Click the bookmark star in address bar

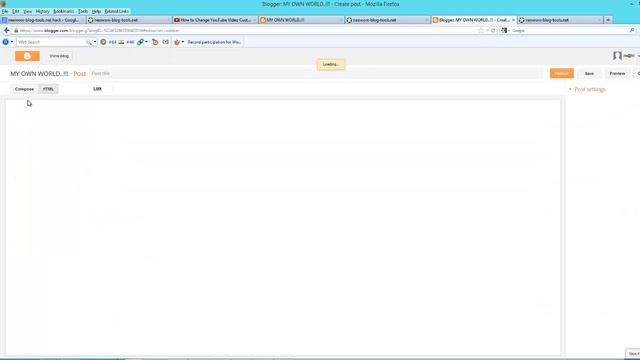pos(480,31)
